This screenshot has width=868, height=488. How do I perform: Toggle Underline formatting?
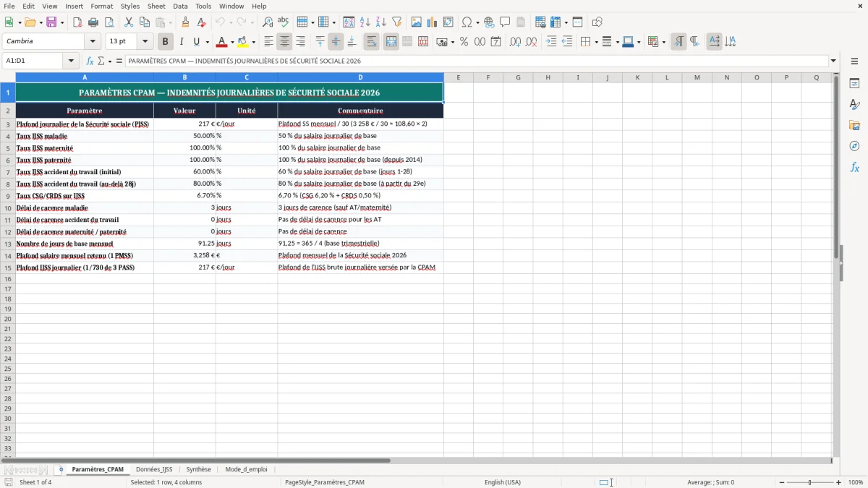tap(196, 42)
